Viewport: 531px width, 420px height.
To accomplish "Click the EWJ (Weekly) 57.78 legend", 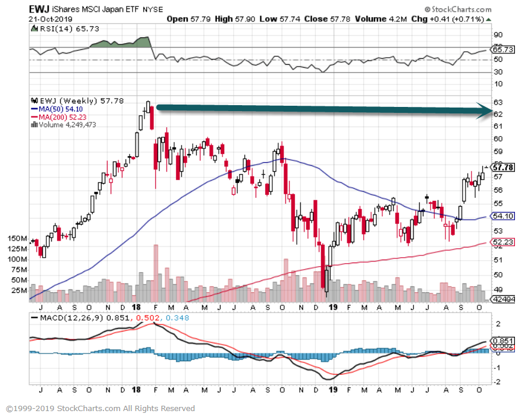I will click(x=81, y=101).
